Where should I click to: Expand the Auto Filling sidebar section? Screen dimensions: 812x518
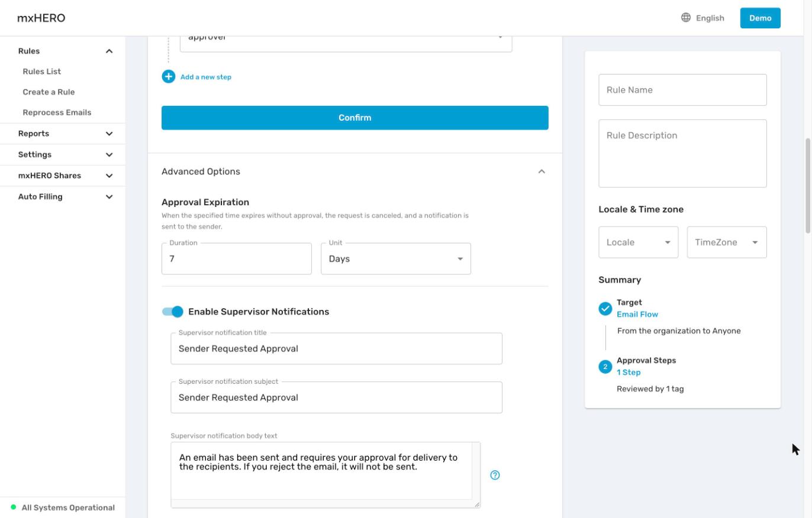click(x=109, y=197)
